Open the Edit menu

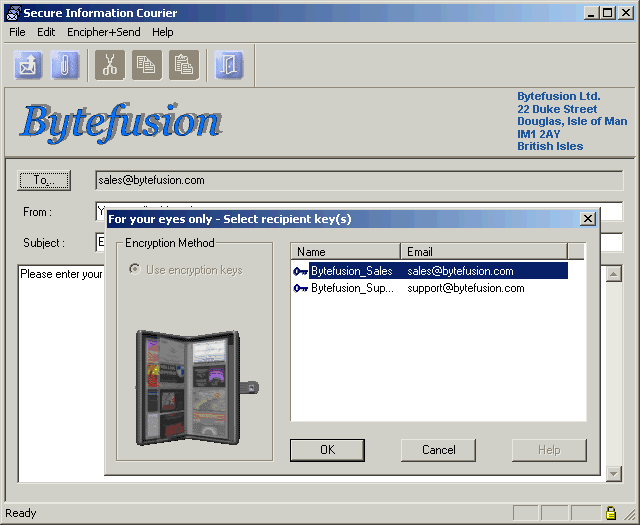pyautogui.click(x=46, y=32)
